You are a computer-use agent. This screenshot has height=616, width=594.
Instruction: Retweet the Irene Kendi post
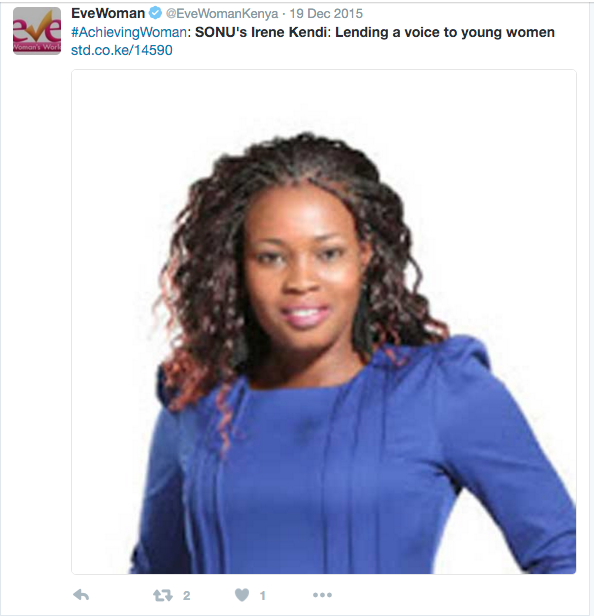[163, 595]
